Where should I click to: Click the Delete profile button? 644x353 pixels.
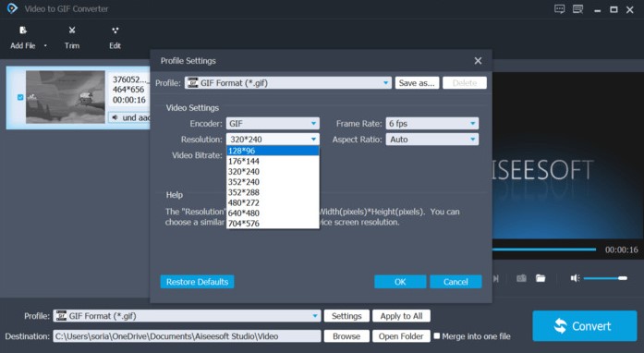point(465,83)
